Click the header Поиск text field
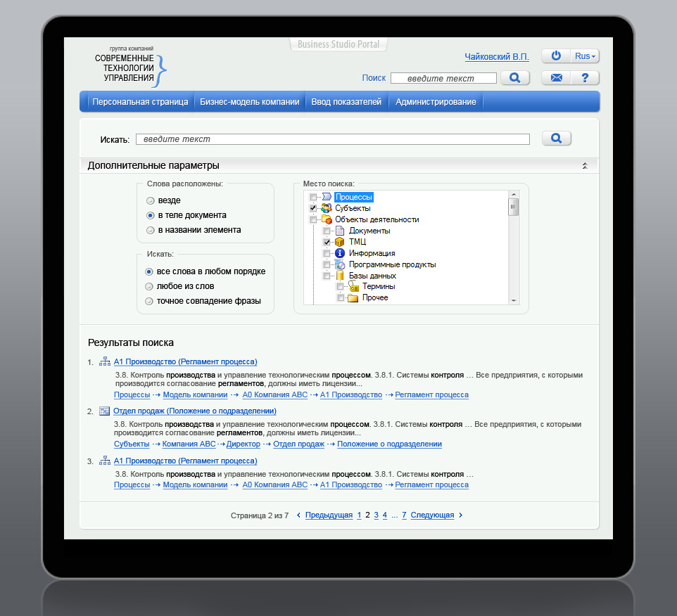 (x=443, y=78)
